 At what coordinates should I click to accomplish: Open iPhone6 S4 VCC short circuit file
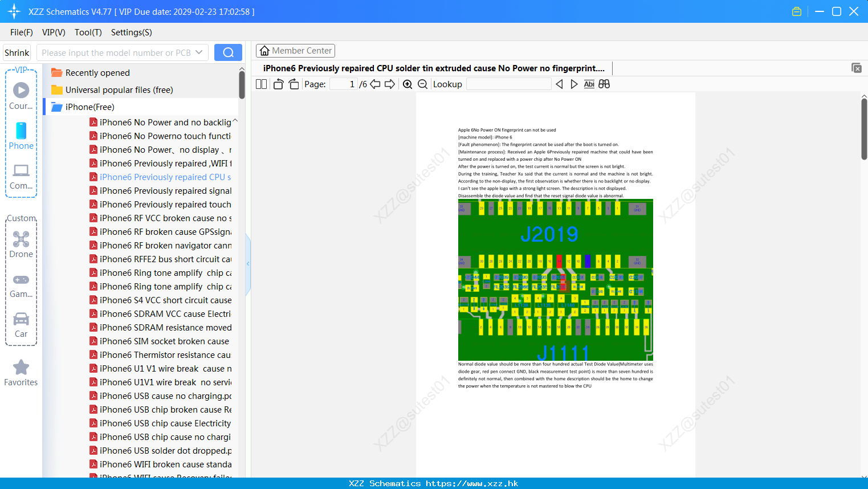(x=160, y=300)
